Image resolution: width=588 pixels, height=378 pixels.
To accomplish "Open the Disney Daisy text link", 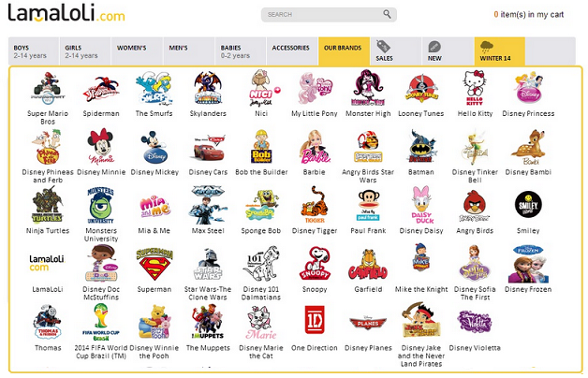I will pos(421,230).
